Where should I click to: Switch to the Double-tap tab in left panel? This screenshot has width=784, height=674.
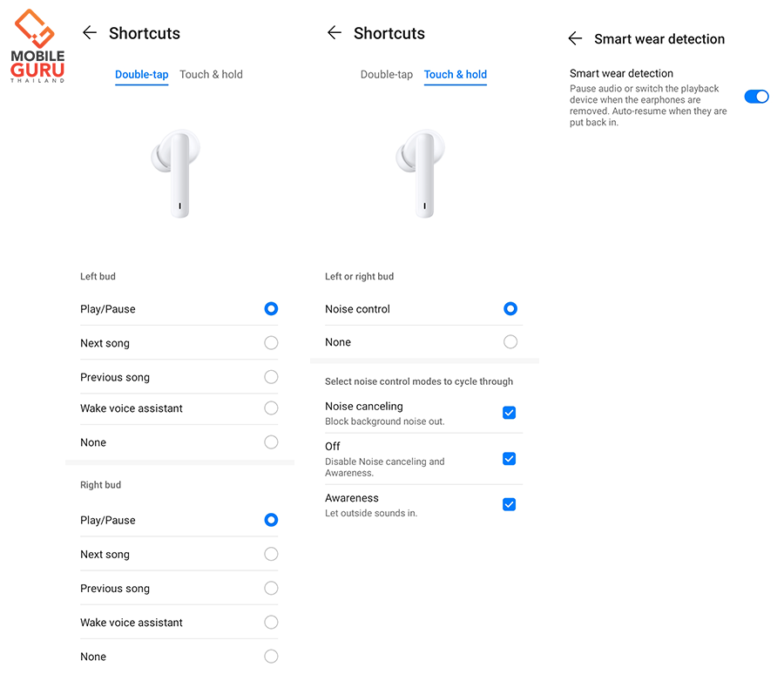(141, 75)
